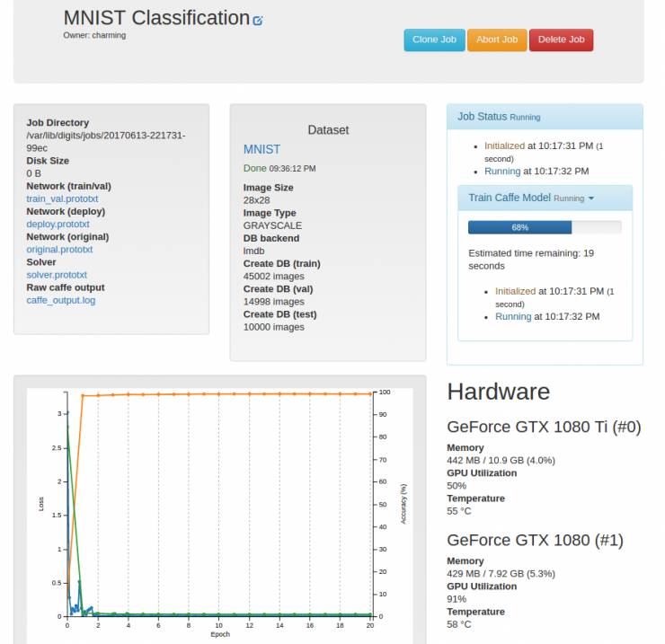
Task: Click the '45002 images' train DB value
Action: point(273,277)
